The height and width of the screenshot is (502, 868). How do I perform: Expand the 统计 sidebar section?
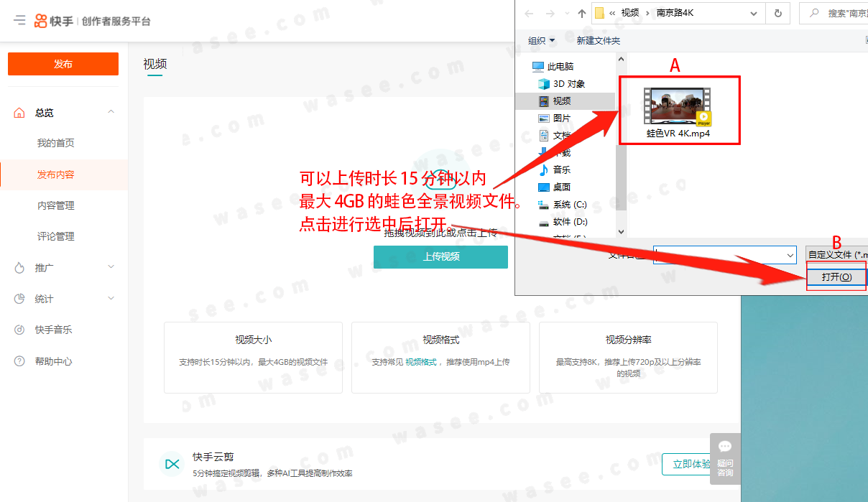tap(111, 298)
